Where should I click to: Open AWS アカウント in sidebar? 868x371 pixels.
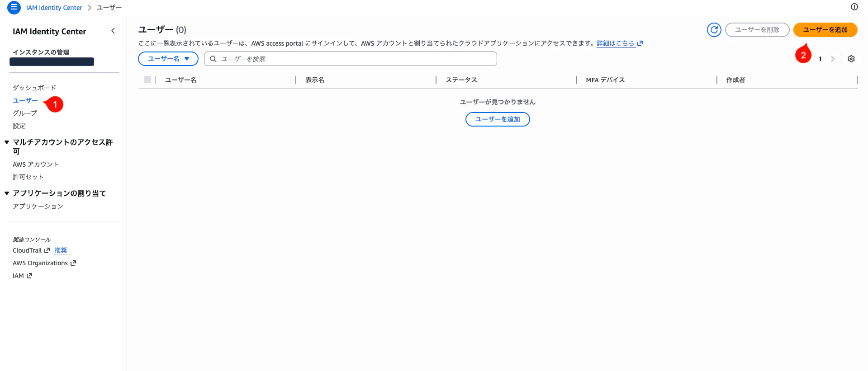[36, 164]
